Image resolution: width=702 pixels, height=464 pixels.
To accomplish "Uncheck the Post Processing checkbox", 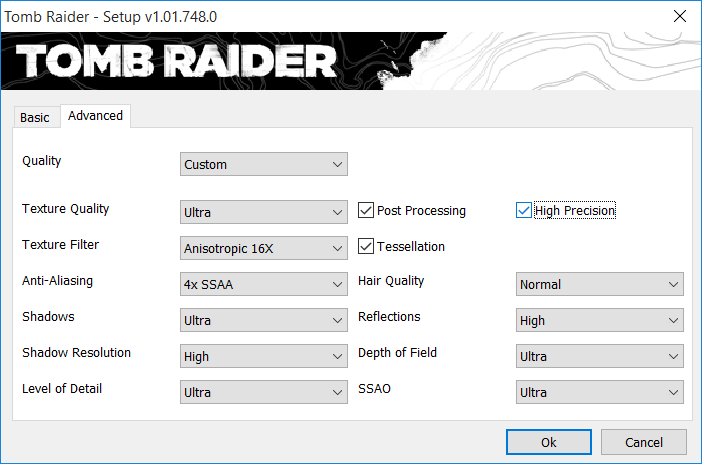I will click(x=366, y=210).
